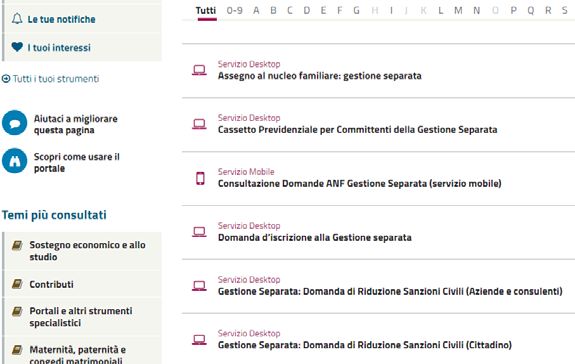Click the laptop icon for Domanda d'iscrizione alla Gestione separata

point(199,231)
